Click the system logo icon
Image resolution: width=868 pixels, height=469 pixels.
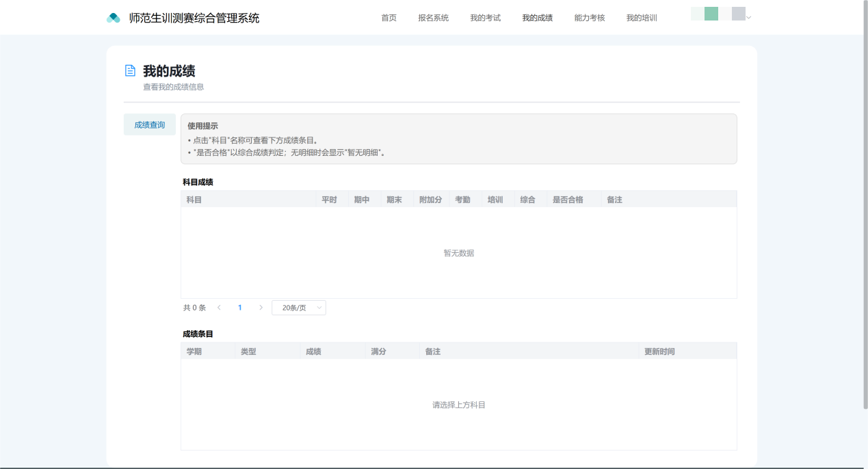(114, 18)
